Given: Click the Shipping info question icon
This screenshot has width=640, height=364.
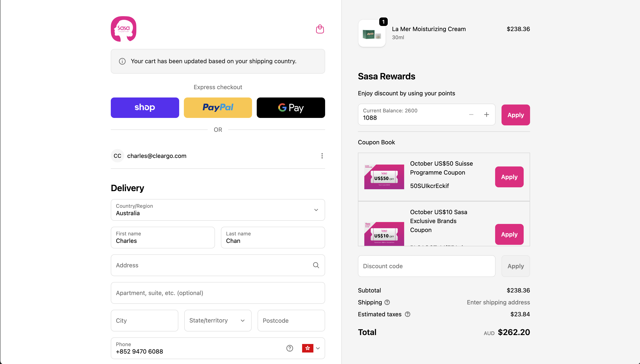Looking at the screenshot, I should [387, 302].
